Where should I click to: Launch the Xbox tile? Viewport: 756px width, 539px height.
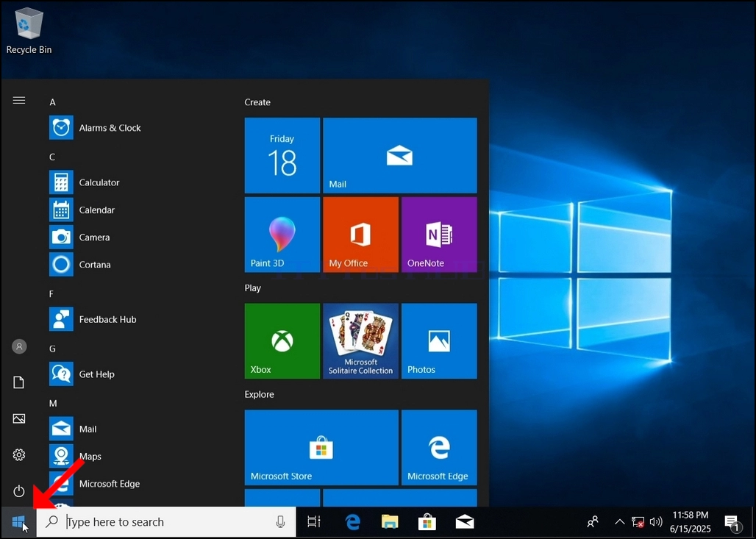282,341
